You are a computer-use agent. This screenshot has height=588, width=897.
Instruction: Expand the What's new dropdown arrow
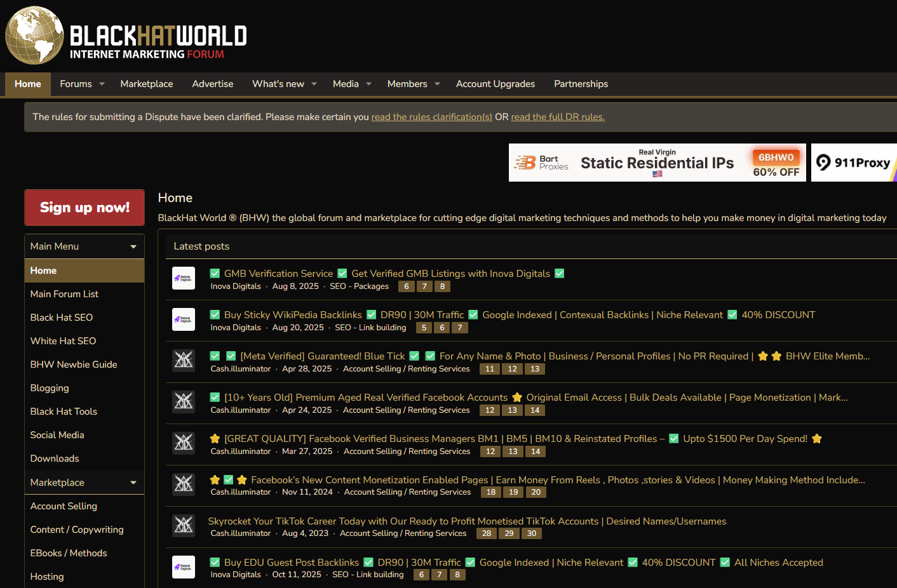(x=314, y=84)
